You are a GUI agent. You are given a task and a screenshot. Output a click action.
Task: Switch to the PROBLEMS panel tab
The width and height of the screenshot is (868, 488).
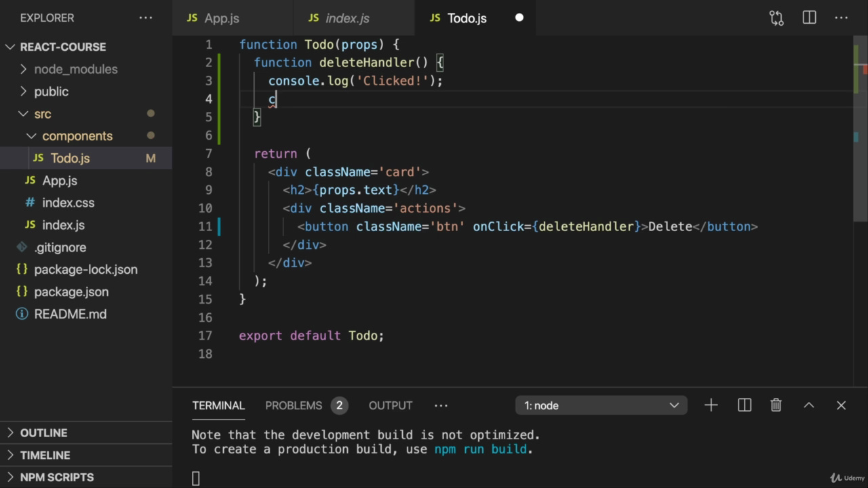[293, 405]
